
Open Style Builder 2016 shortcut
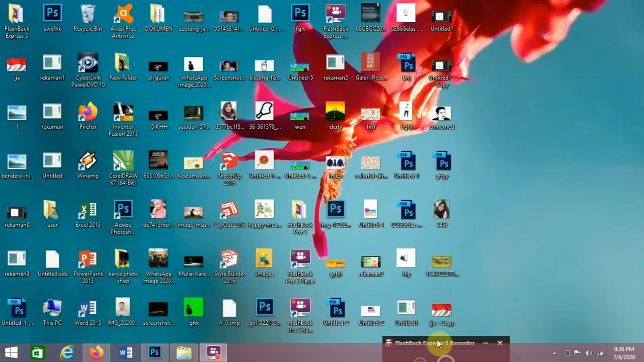pyautogui.click(x=229, y=266)
